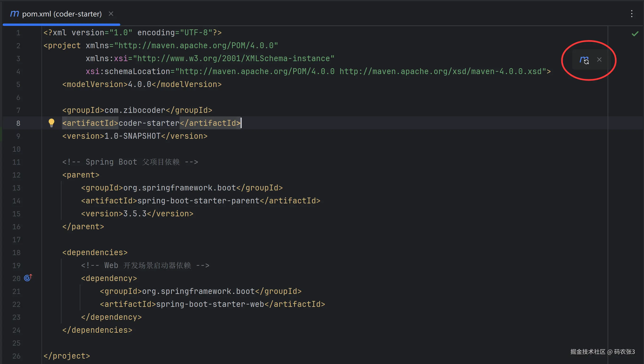Image resolution: width=644 pixels, height=364 pixels.
Task: Click the spring-boot-starter-web artifactId text
Action: 210,304
